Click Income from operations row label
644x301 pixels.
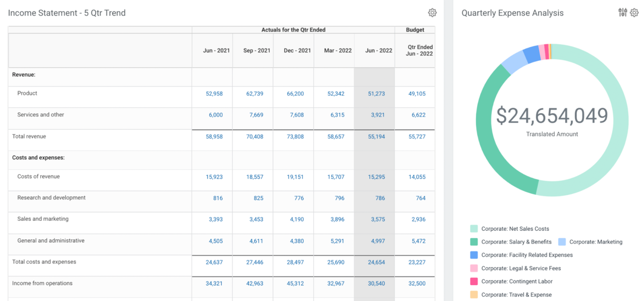(x=42, y=283)
